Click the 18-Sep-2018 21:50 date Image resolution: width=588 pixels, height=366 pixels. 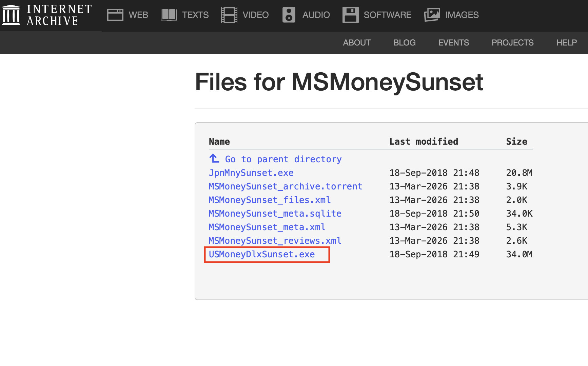click(434, 214)
